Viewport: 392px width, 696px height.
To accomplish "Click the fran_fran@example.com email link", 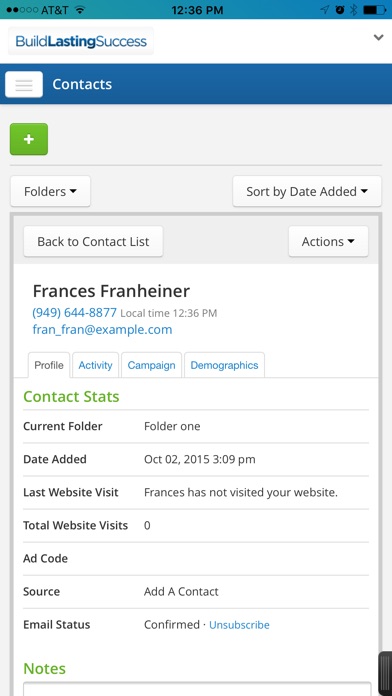I will [x=102, y=329].
